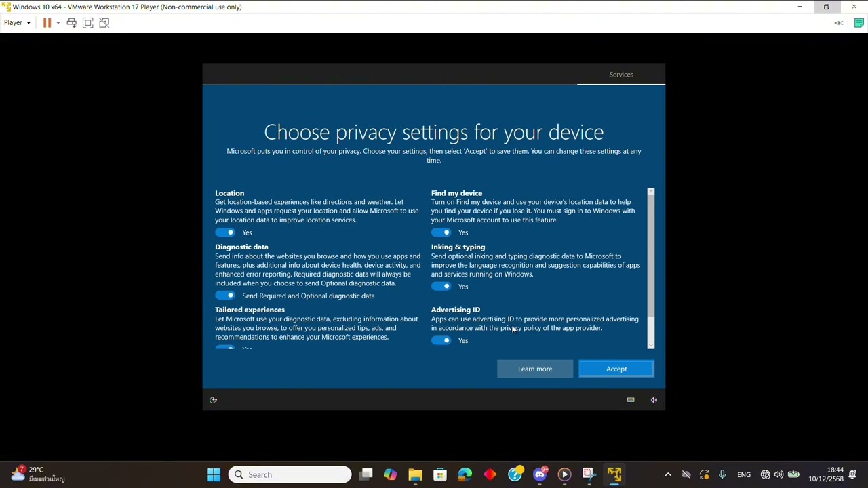Open the power options arrow beside the pause icon
Viewport: 868px width, 488px height.
pyautogui.click(x=58, y=23)
